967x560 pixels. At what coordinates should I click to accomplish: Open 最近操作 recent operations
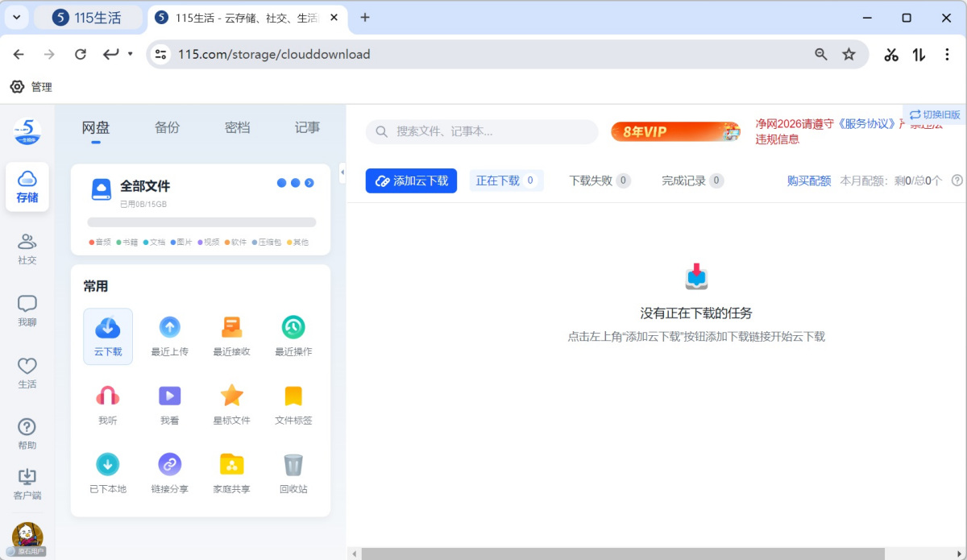(293, 328)
